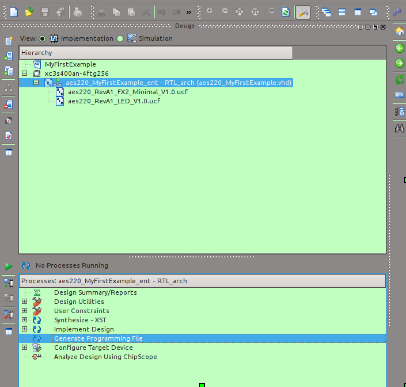Click the green Forward arrow icon
The width and height of the screenshot is (406, 387).
coord(399,63)
